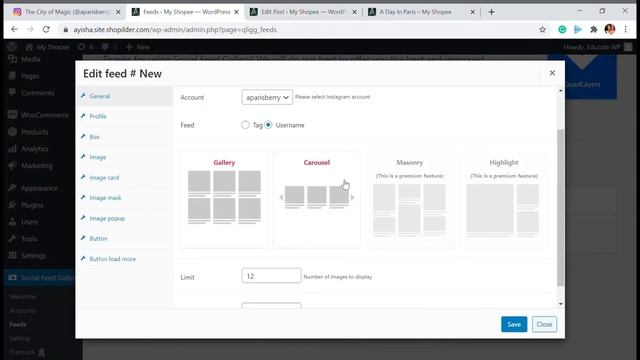
Task: Switch to The City of Magic Instagram tab
Action: tap(67, 12)
